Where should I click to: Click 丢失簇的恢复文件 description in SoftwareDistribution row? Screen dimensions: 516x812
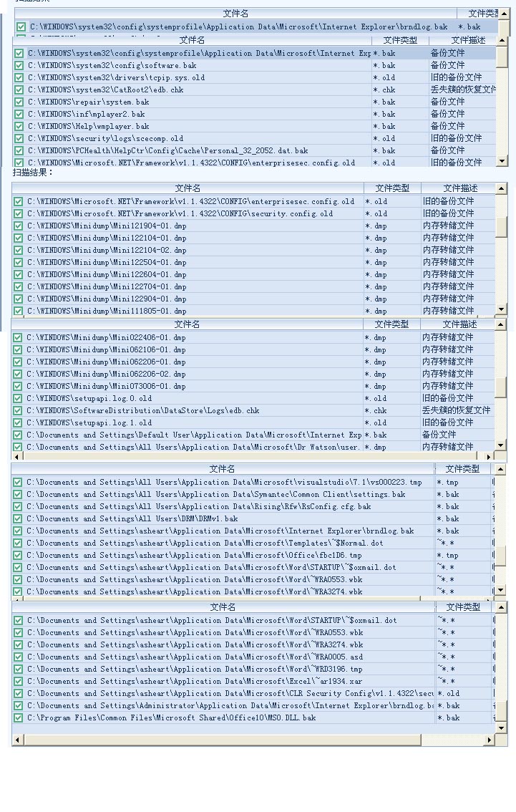pyautogui.click(x=456, y=411)
